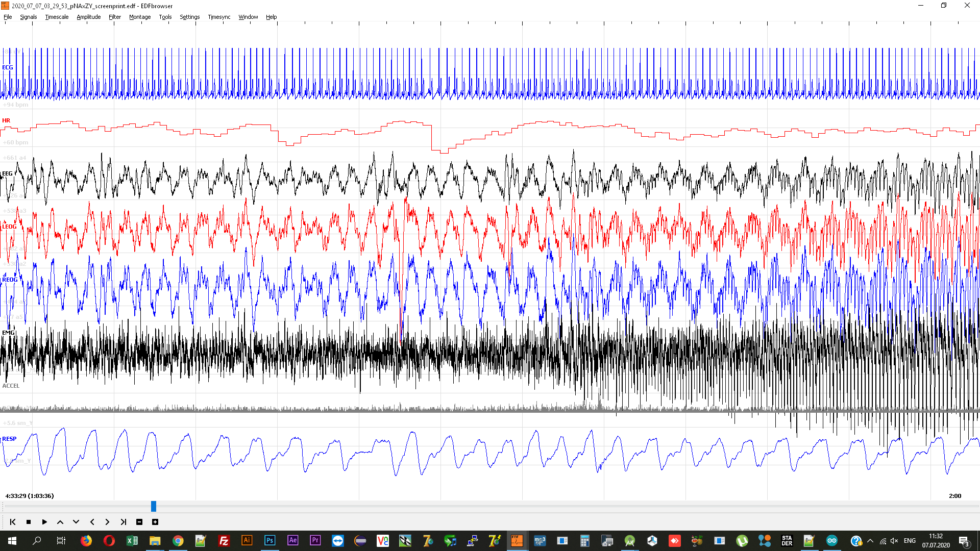
Task: Select the HR signal label
Action: point(6,120)
